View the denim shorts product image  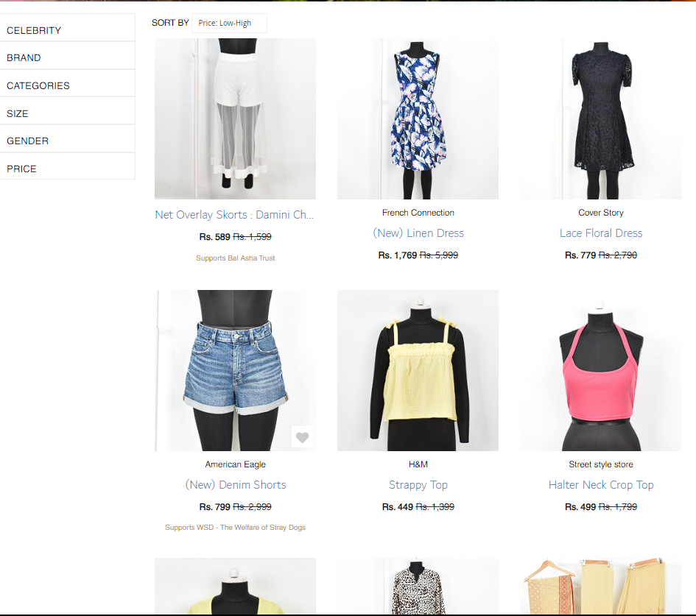235,370
